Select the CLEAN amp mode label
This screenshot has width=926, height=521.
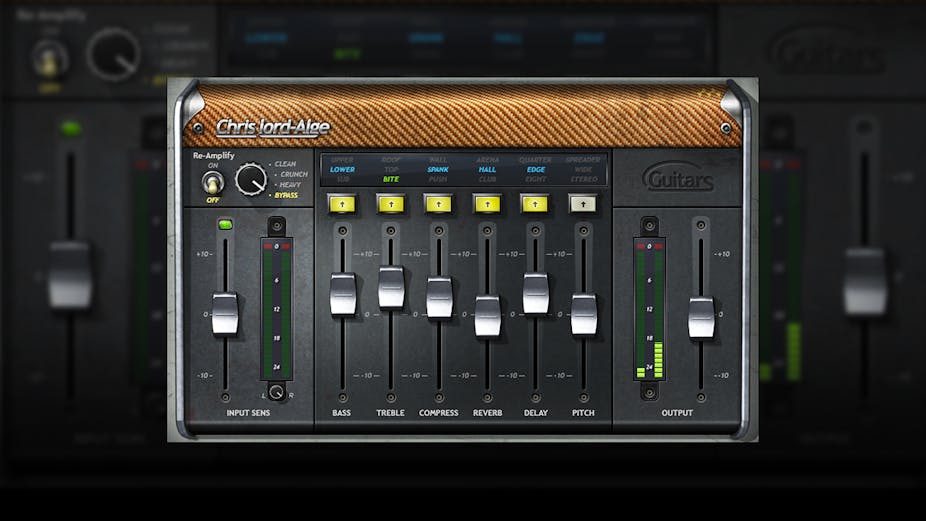point(285,164)
